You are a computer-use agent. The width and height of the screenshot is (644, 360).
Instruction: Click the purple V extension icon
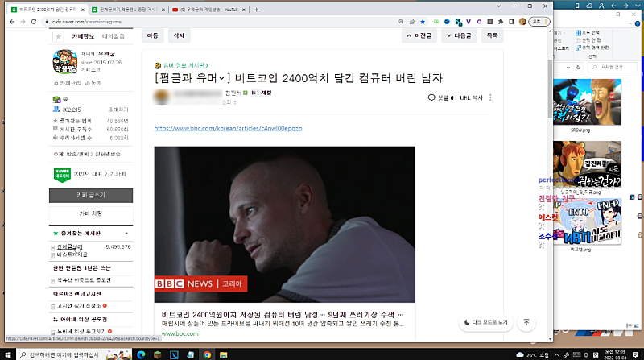pos(469,22)
